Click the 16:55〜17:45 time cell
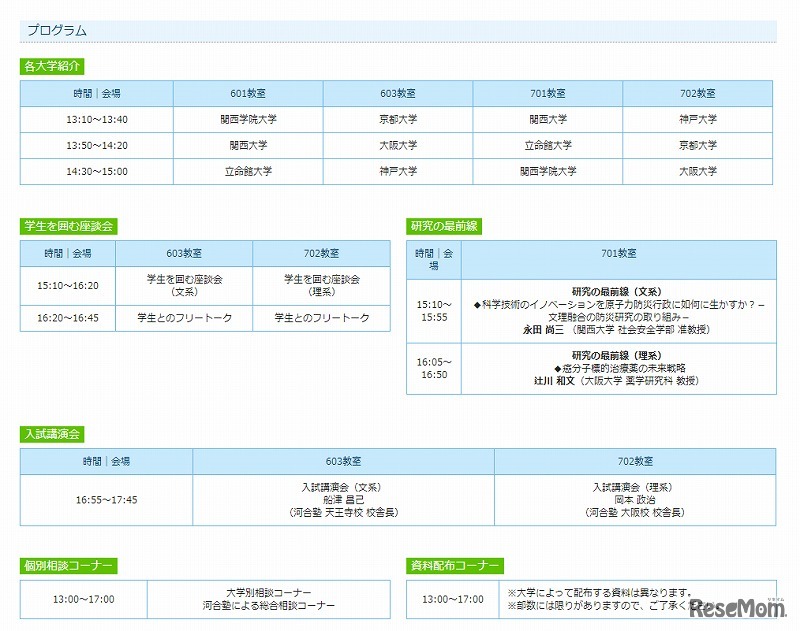The width and height of the screenshot is (800, 631). point(106,499)
